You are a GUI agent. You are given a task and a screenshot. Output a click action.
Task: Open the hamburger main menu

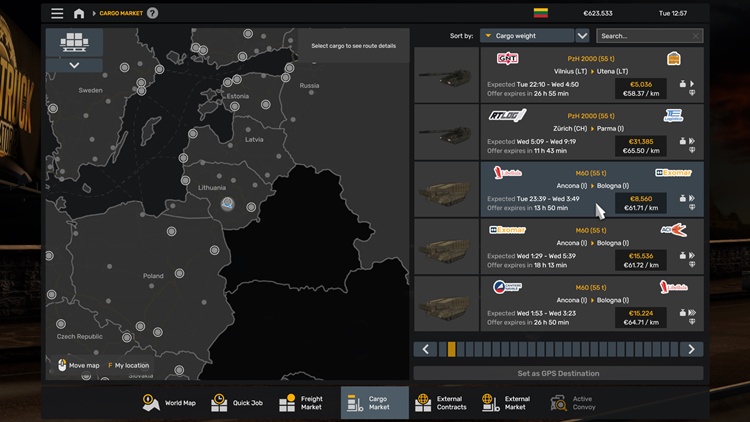click(57, 13)
